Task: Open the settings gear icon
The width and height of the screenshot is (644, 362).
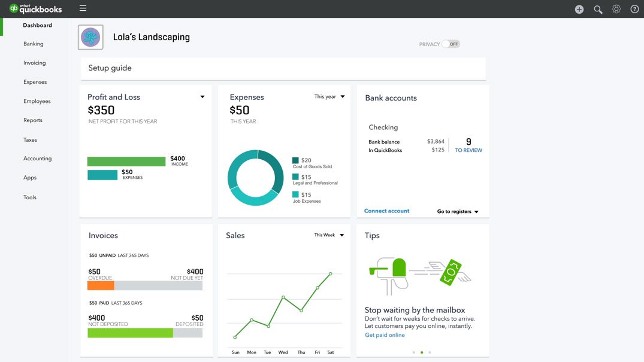Action: tap(616, 9)
